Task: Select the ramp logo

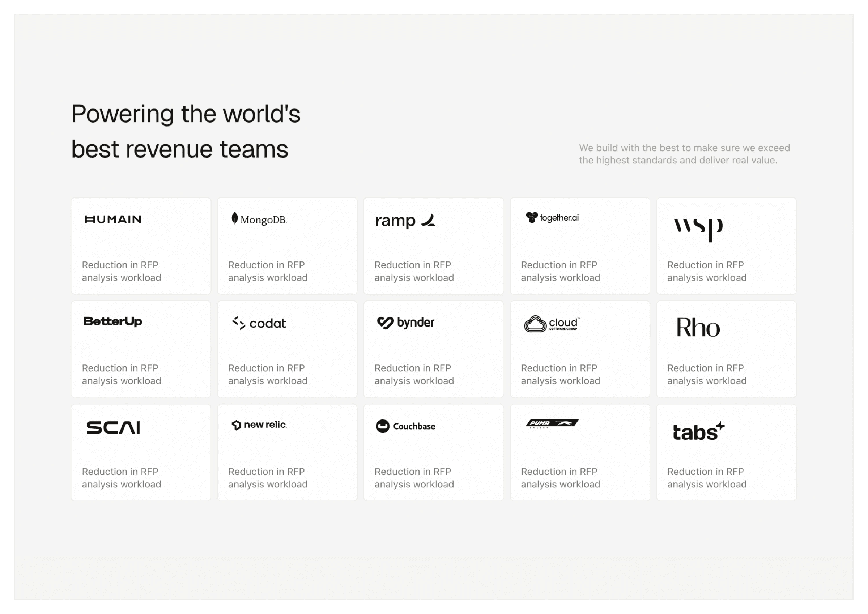Action: pyautogui.click(x=405, y=221)
